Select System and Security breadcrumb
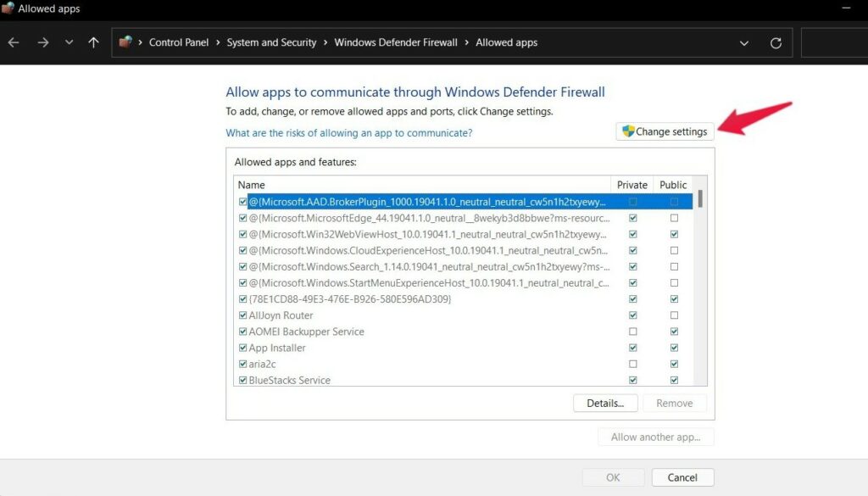This screenshot has width=868, height=496. [271, 42]
